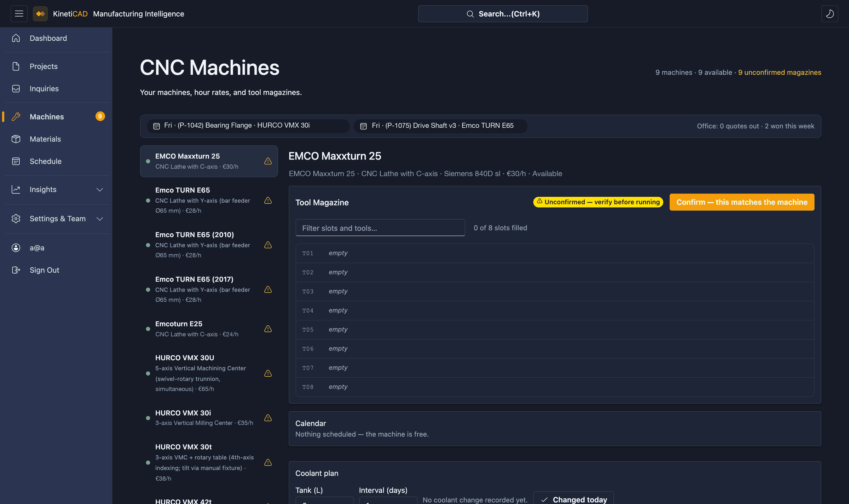Click the warning icon on Emco TURN E65 (2017)
849x504 pixels.
268,290
